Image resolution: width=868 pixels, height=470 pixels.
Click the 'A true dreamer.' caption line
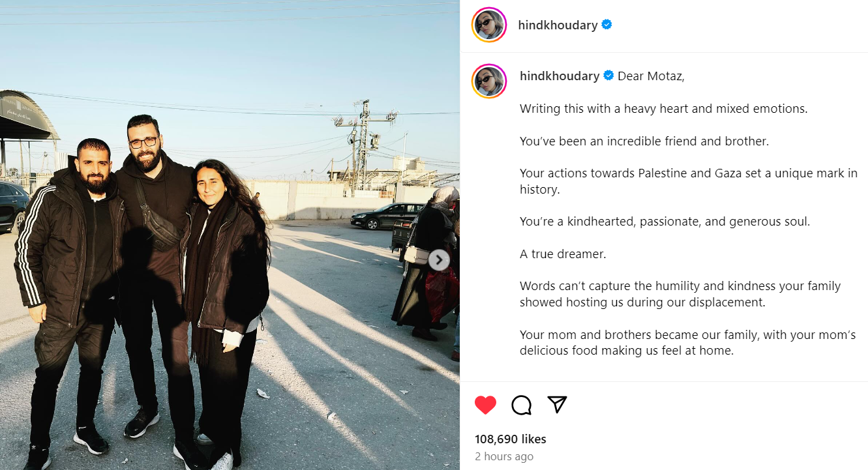pyautogui.click(x=563, y=254)
